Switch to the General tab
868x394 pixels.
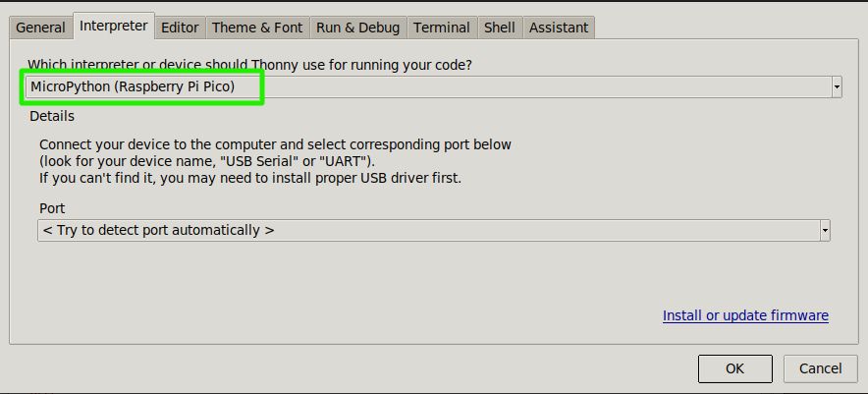pyautogui.click(x=41, y=28)
